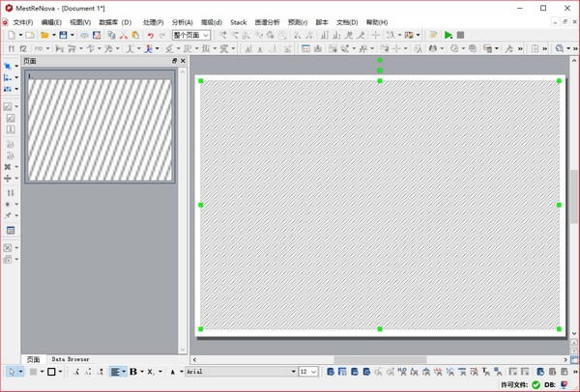580x392 pixels.
Task: Click the Undo arrow icon
Action: 150,35
